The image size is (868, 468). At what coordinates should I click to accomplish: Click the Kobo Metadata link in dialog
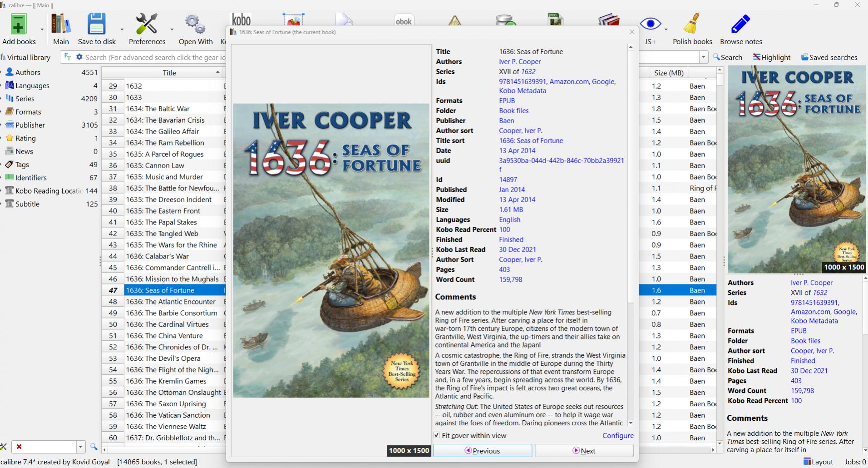coord(523,91)
